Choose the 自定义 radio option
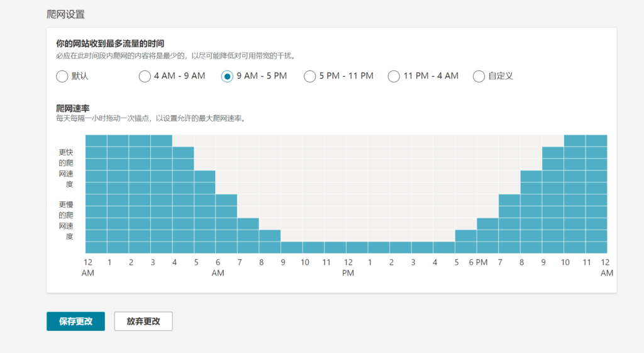 point(479,76)
